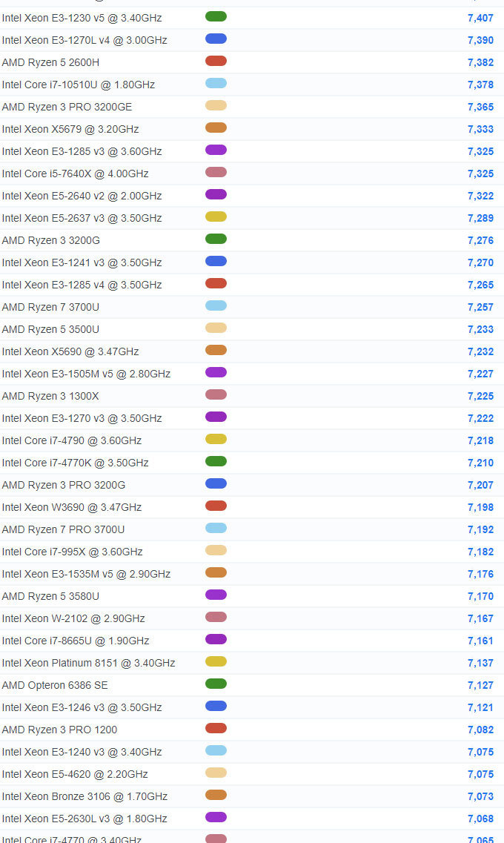Image resolution: width=504 pixels, height=843 pixels.
Task: Click green swatch beside Xeon E3-1230 v5
Action: [216, 16]
